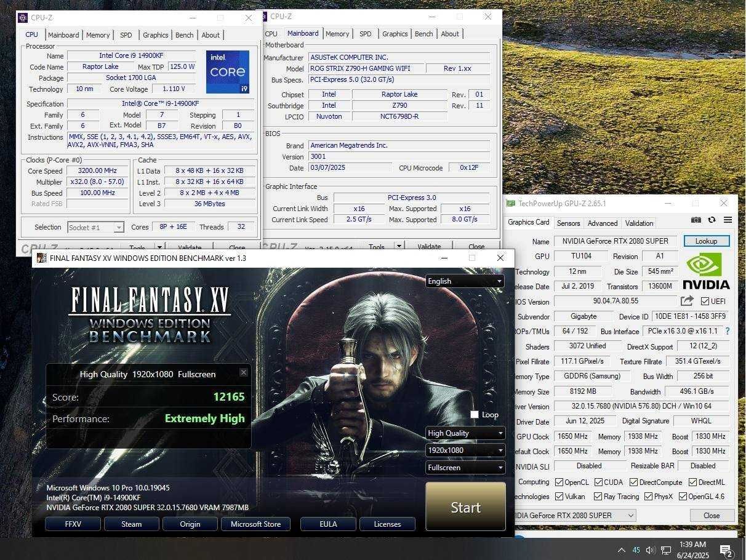
Task: Open the Graphics tab in CPU-Z motherboard window
Action: [x=395, y=34]
